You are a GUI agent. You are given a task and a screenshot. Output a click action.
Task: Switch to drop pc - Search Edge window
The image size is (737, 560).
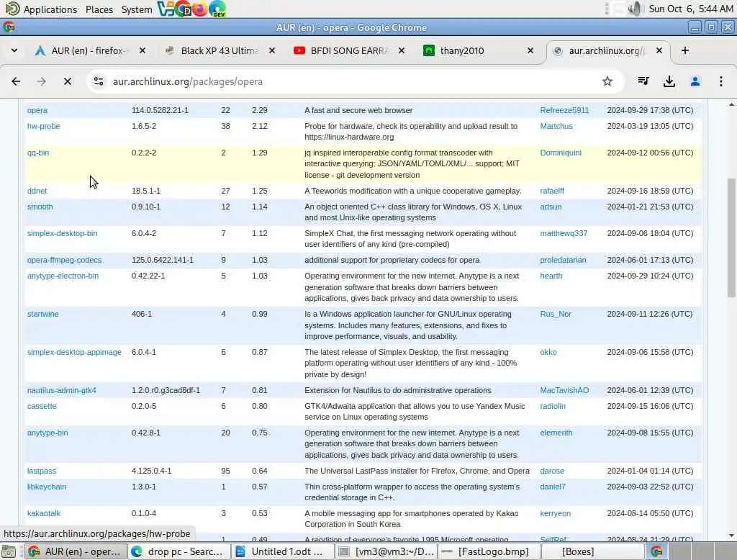[x=179, y=551]
